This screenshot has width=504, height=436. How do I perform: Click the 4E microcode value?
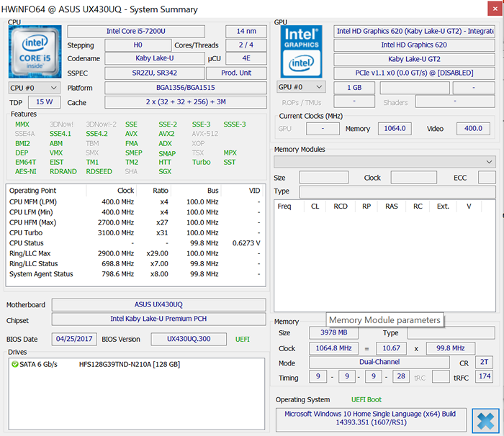tap(246, 58)
